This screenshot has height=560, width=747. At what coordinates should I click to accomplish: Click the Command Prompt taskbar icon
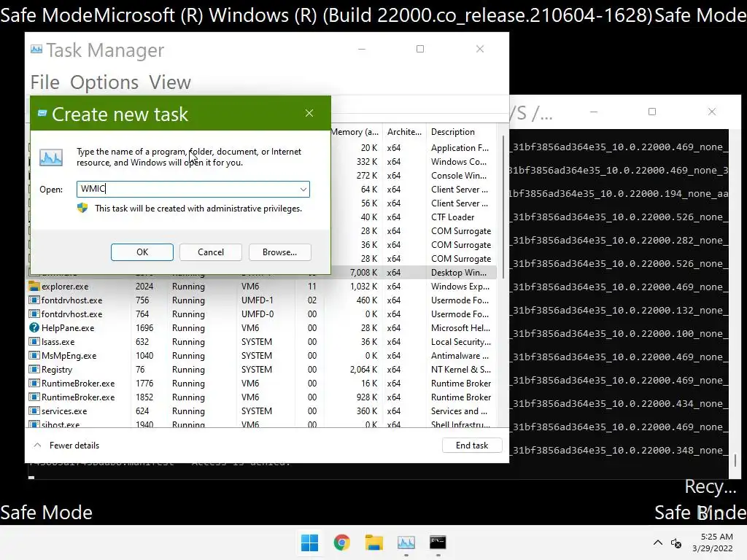click(x=438, y=542)
